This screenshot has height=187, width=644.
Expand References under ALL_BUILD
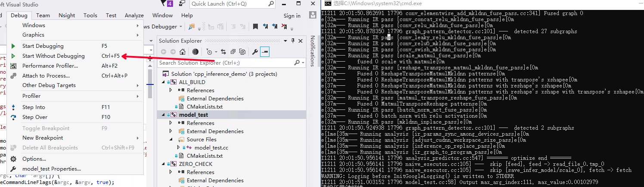[x=171, y=90]
